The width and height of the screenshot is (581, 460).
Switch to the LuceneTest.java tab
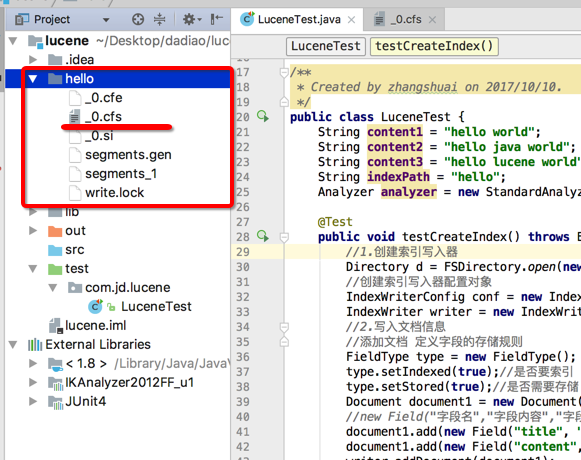[x=299, y=19]
